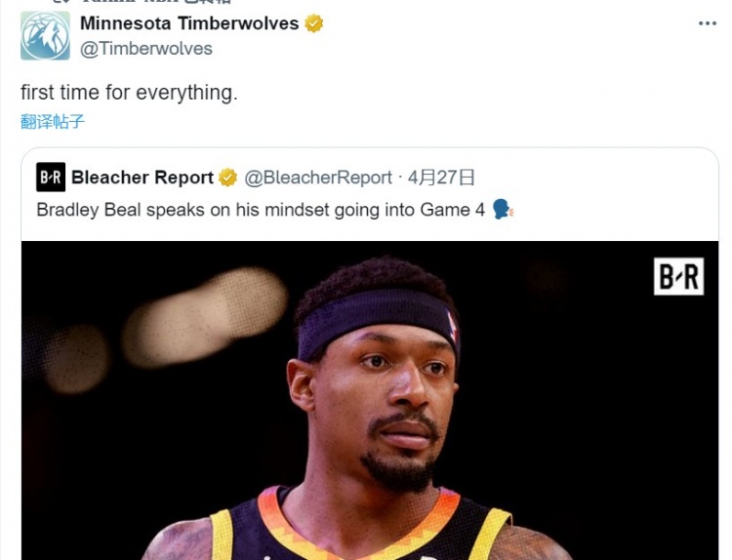Click the Bleacher Report gold verified badge
This screenshot has height=560, width=732.
tap(227, 178)
